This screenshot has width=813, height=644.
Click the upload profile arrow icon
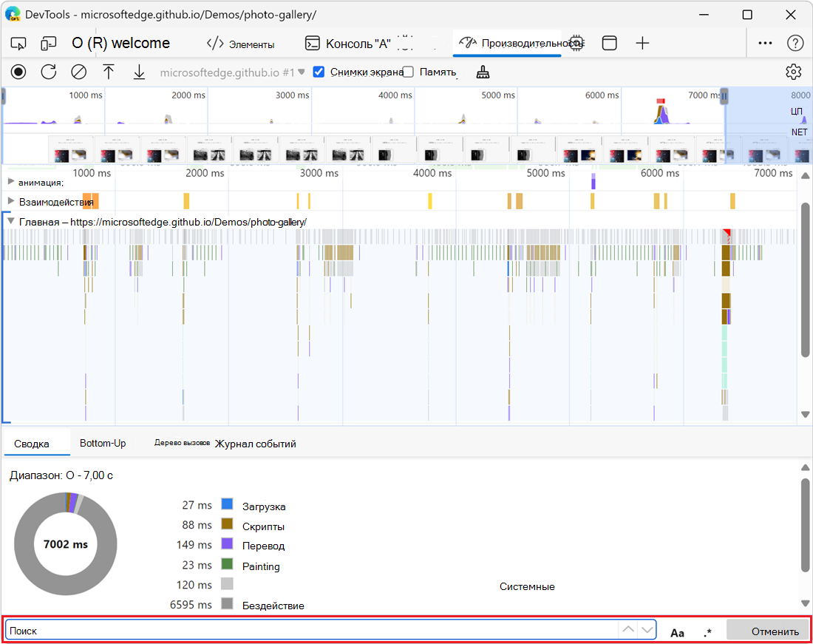[109, 72]
